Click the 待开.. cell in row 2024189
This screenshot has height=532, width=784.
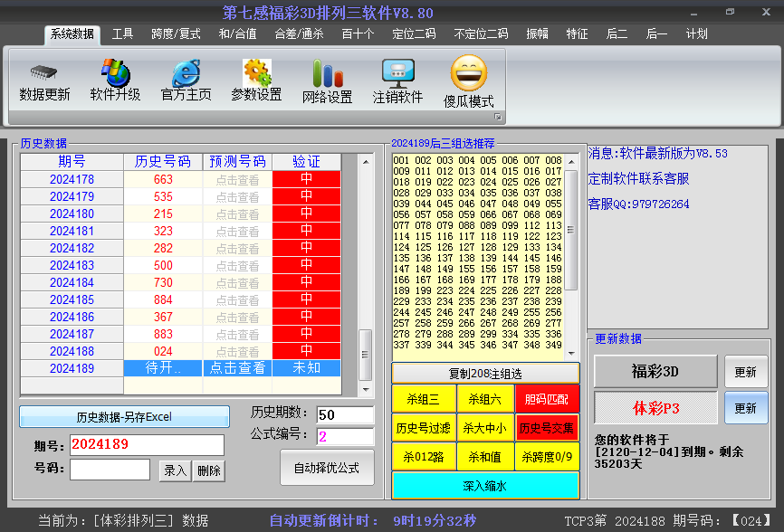(x=163, y=368)
